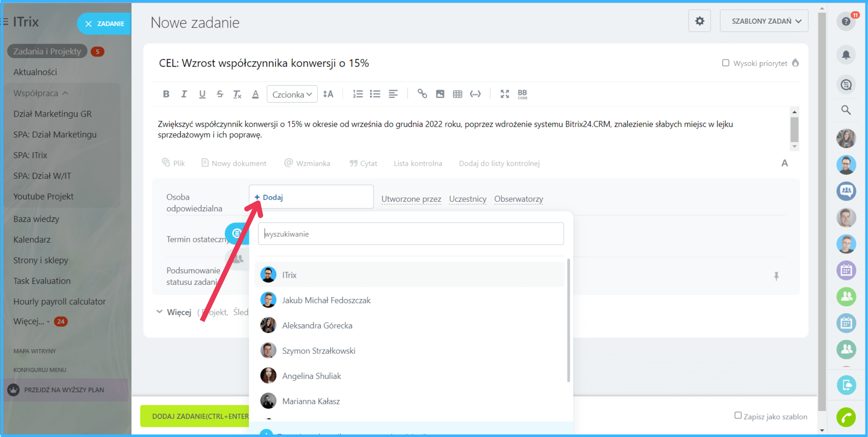The image size is (868, 437).
Task: Click the wyszukiwanie search field
Action: click(411, 234)
